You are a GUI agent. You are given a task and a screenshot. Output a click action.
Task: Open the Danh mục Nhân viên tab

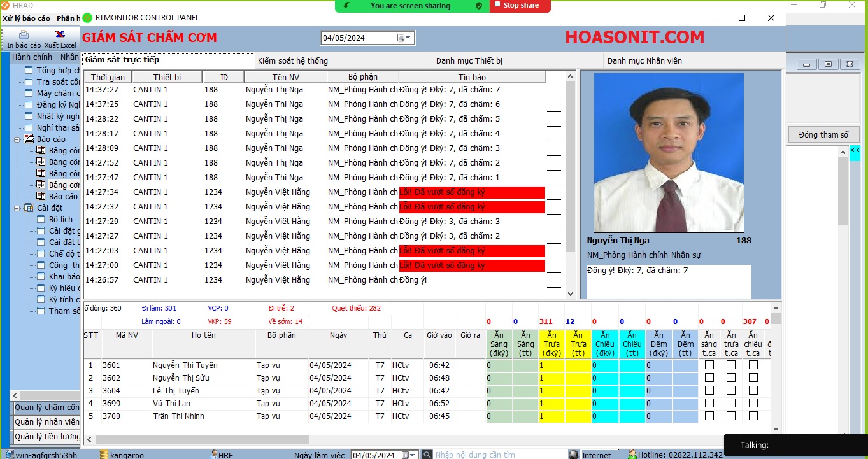point(692,60)
